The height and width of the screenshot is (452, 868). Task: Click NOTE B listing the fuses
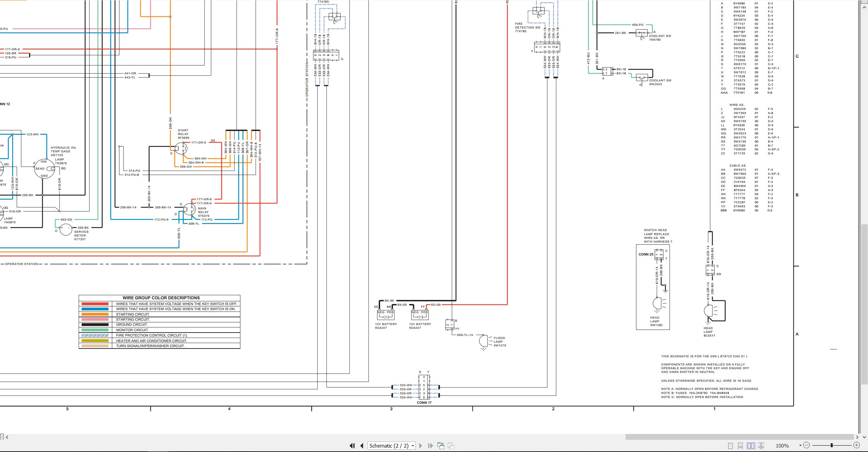tap(695, 393)
